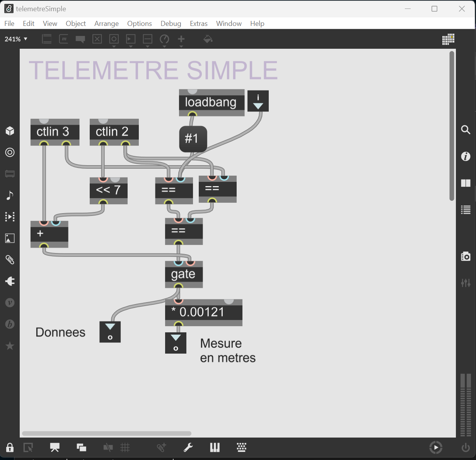Image resolution: width=476 pixels, height=460 pixels.
Task: Select the ctlin 3 object
Action: point(55,132)
